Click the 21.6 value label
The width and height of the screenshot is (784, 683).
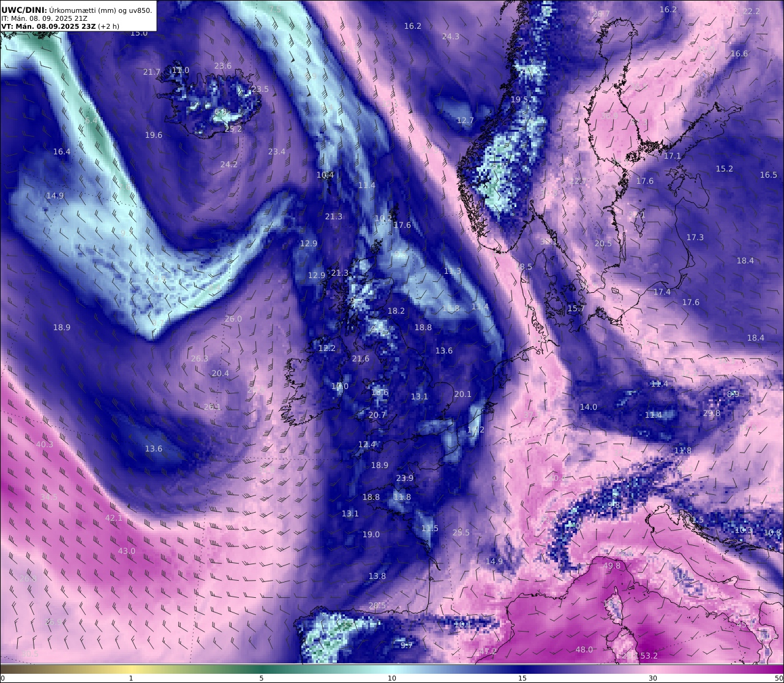coord(361,359)
